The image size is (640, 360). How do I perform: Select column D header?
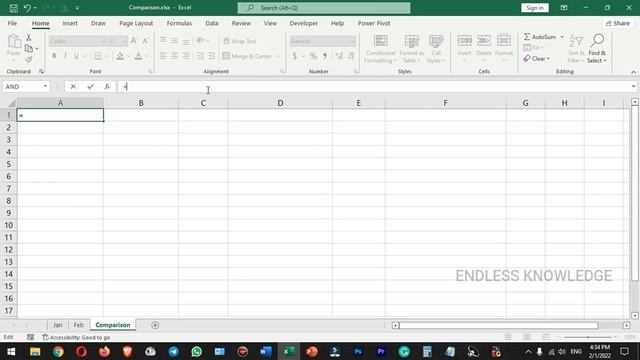pos(280,103)
